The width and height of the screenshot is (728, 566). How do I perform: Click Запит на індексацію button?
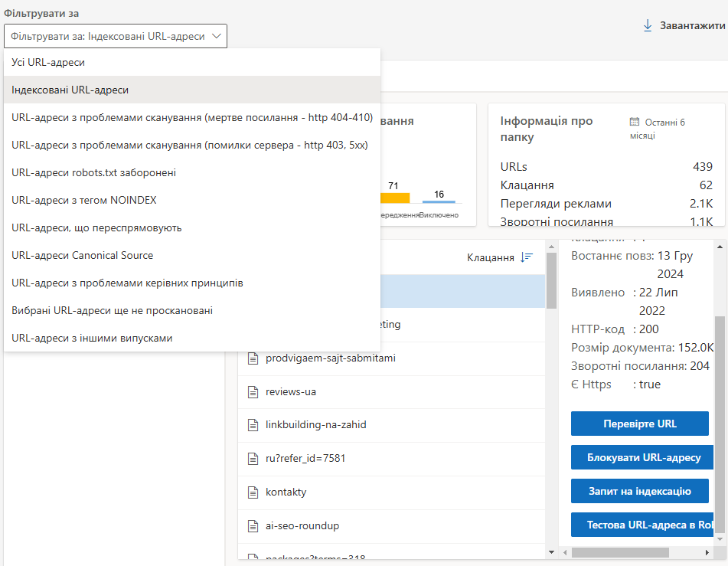pos(639,491)
